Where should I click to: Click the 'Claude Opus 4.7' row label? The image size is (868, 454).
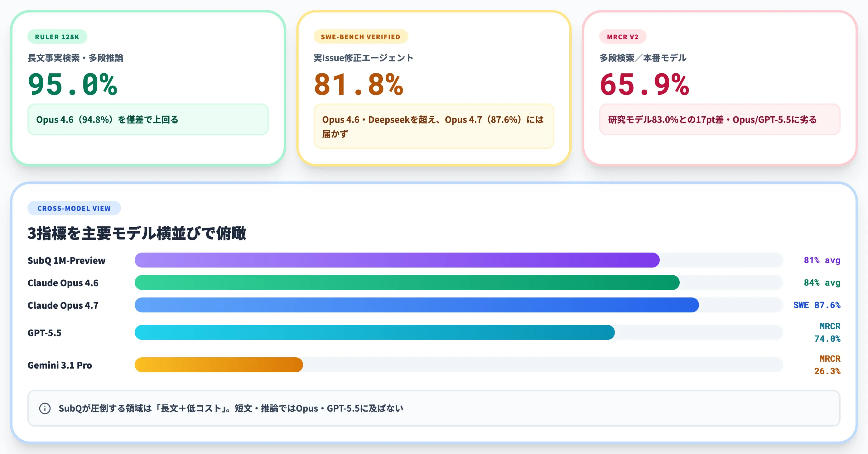point(63,305)
